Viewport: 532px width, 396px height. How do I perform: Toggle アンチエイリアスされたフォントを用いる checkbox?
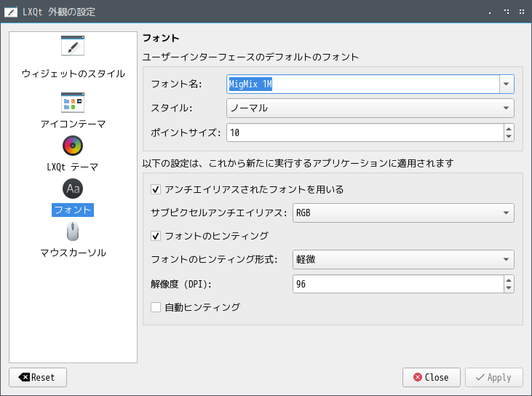point(156,189)
